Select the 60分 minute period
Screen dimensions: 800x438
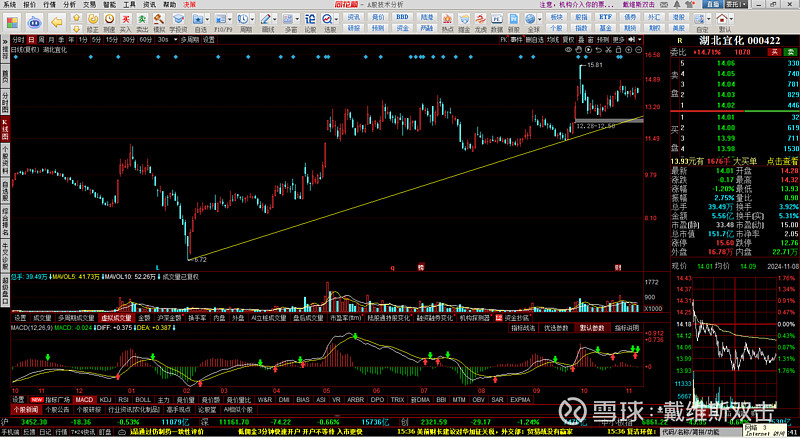coord(145,39)
